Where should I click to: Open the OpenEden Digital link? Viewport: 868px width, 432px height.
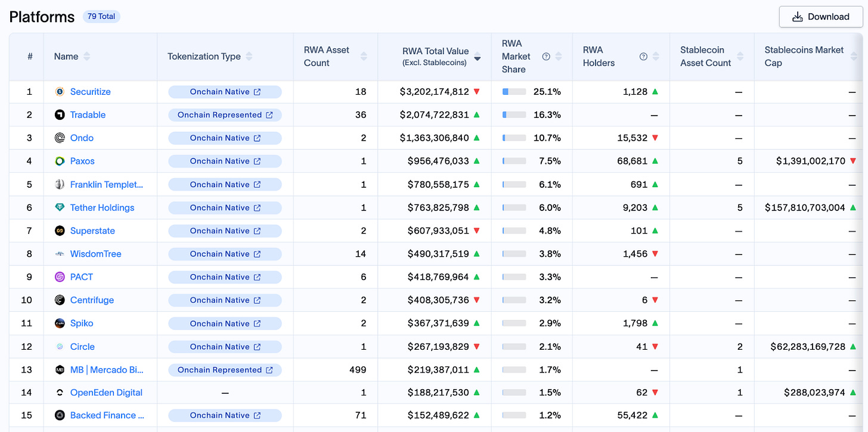point(107,393)
